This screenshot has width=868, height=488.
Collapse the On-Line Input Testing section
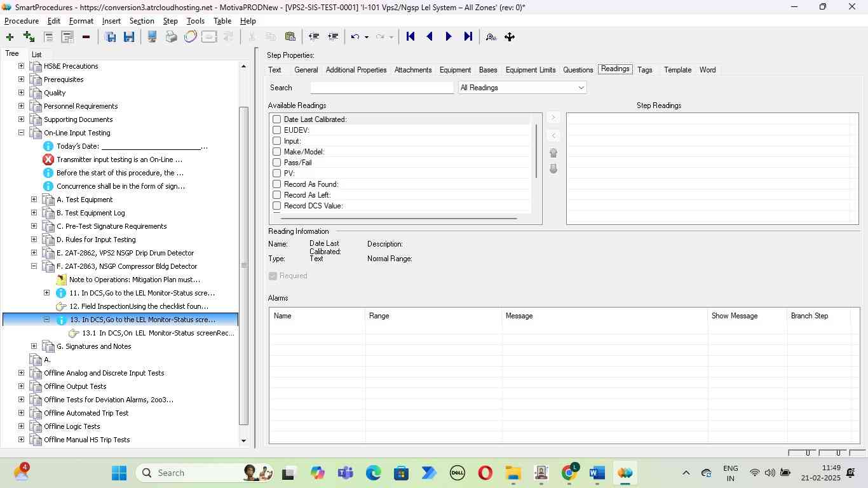point(21,133)
